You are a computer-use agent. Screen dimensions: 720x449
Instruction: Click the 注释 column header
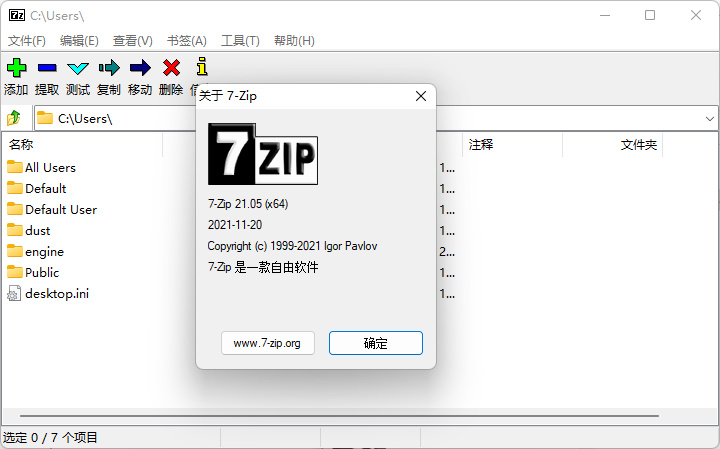pos(512,145)
